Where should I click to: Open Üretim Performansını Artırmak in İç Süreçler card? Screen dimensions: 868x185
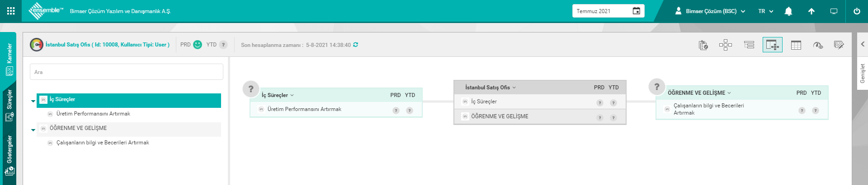(x=304, y=109)
